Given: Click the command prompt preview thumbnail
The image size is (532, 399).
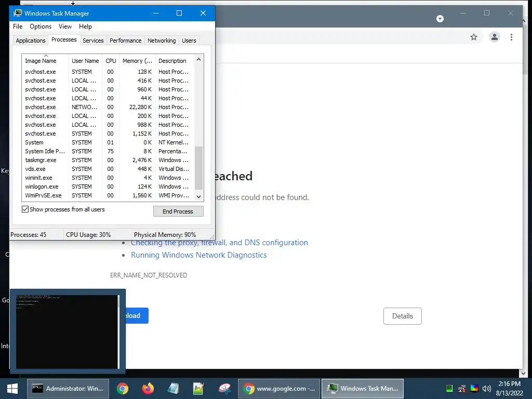Looking at the screenshot, I should click(x=68, y=331).
